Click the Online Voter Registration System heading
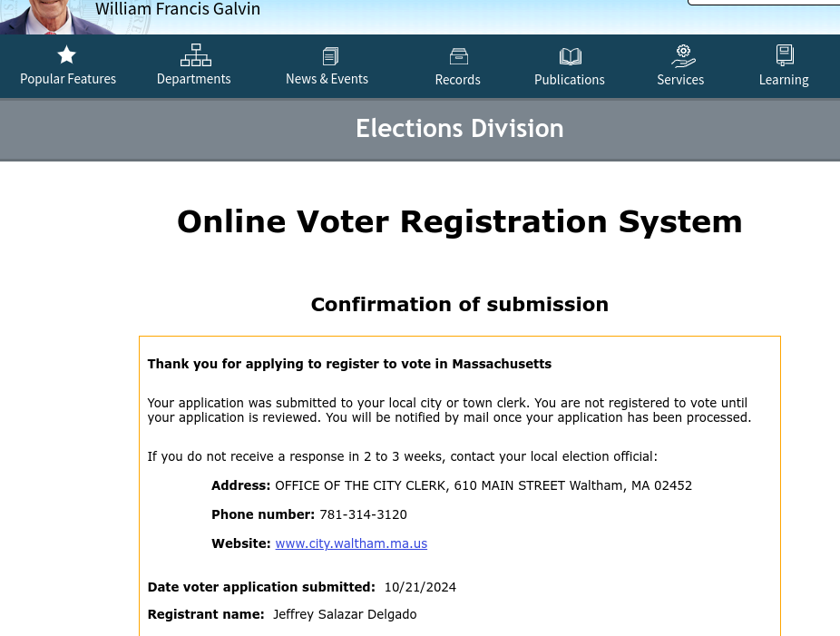 point(460,221)
